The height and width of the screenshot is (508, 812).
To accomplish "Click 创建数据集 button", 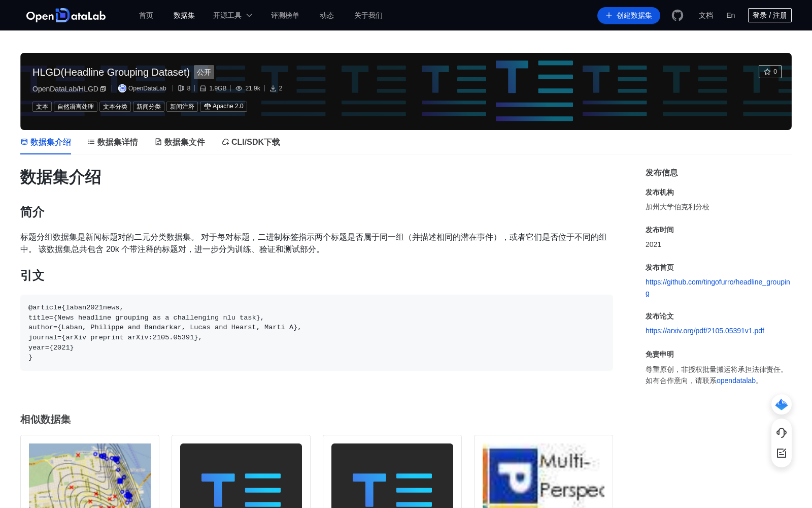I will pyautogui.click(x=629, y=15).
